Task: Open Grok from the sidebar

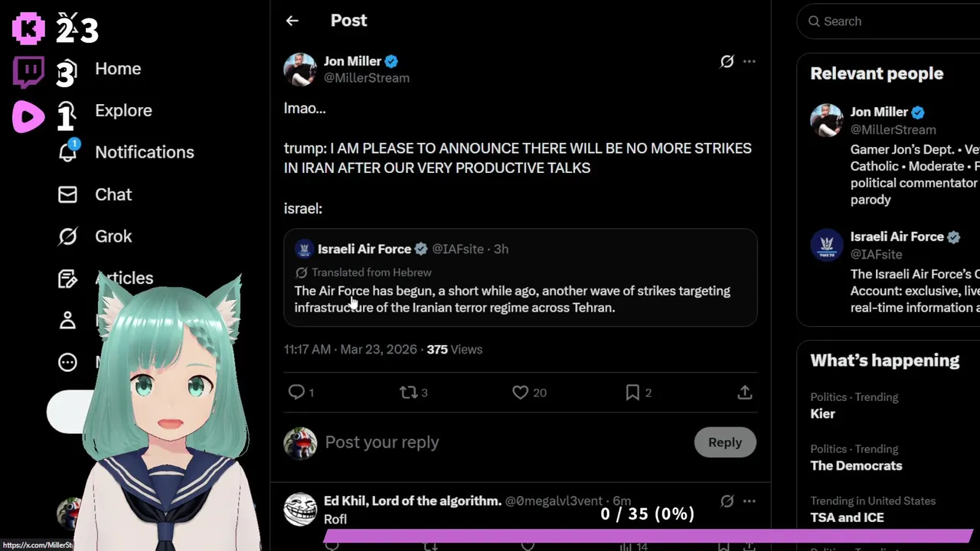Action: coord(113,236)
